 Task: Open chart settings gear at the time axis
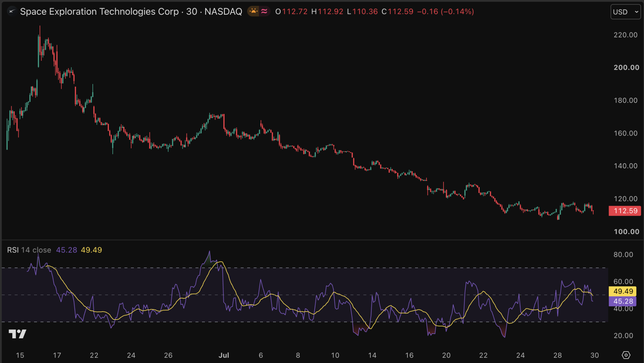click(626, 355)
